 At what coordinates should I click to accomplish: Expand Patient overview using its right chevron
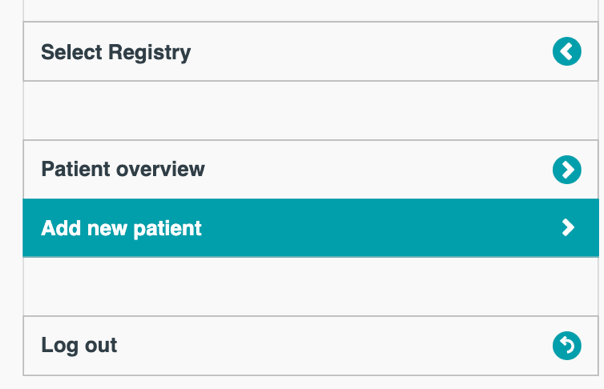point(567,169)
